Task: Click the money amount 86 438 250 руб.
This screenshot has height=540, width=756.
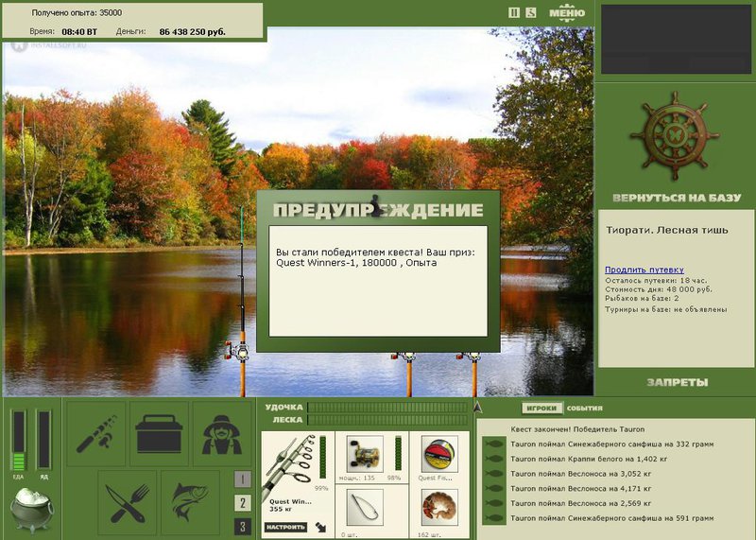Action: 193,32
